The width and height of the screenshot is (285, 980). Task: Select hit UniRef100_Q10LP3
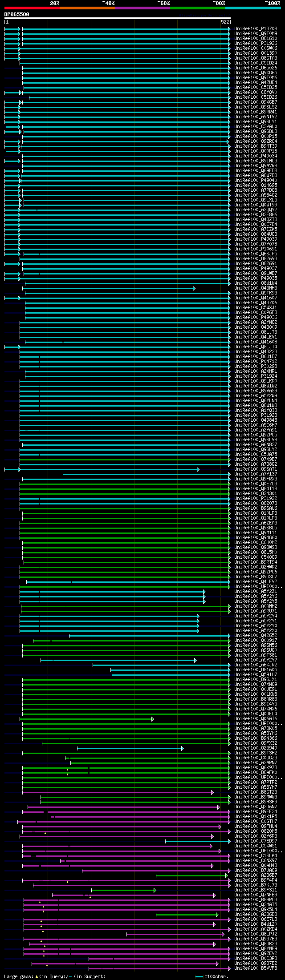tap(256, 513)
